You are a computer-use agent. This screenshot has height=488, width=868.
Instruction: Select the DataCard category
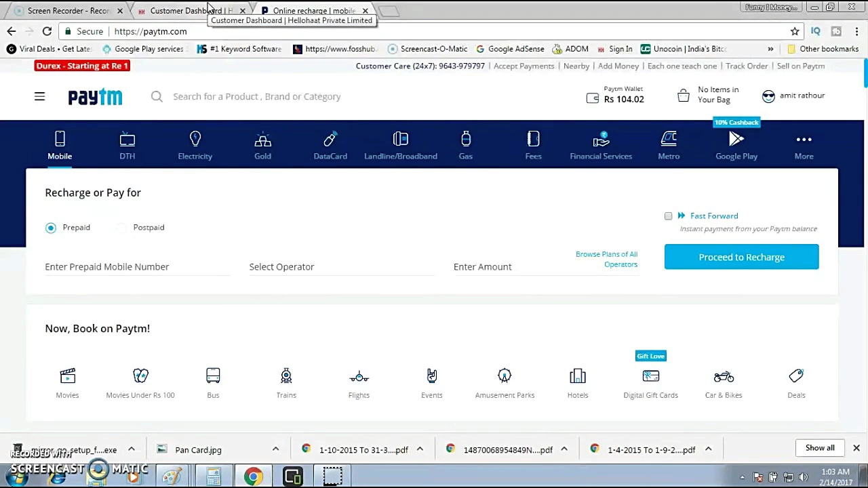tap(330, 145)
